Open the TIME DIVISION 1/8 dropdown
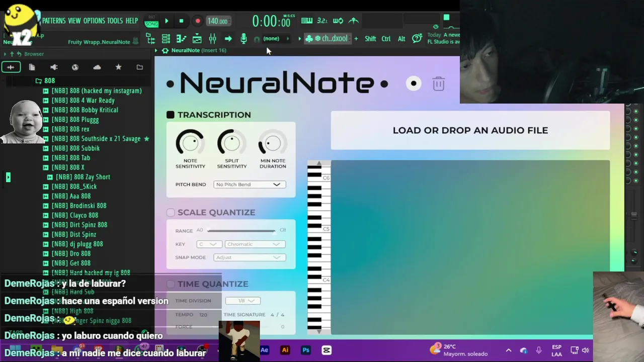Viewport: 644px width, 362px height. [243, 301]
